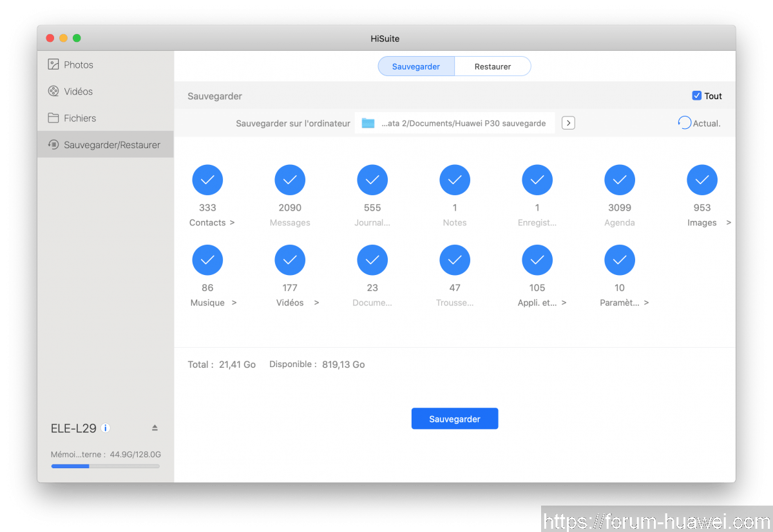Click the device info icon beside ELE-L29
Viewport: 773px width, 532px height.
106,428
